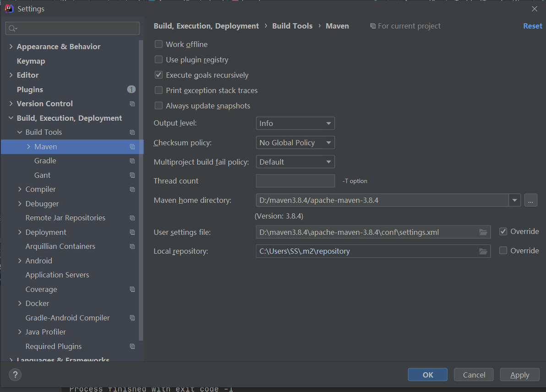This screenshot has height=392, width=546.
Task: Open Multiproject build fail policy dropdown
Action: 295,162
